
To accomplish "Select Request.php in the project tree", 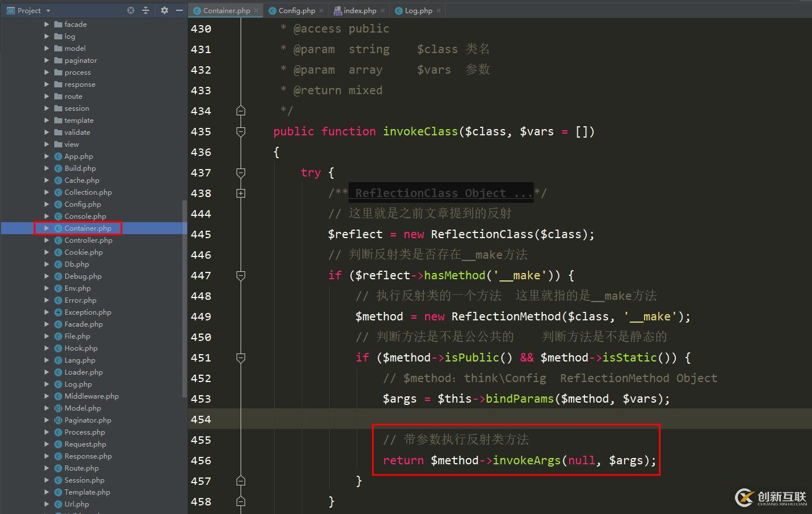I will [x=85, y=444].
